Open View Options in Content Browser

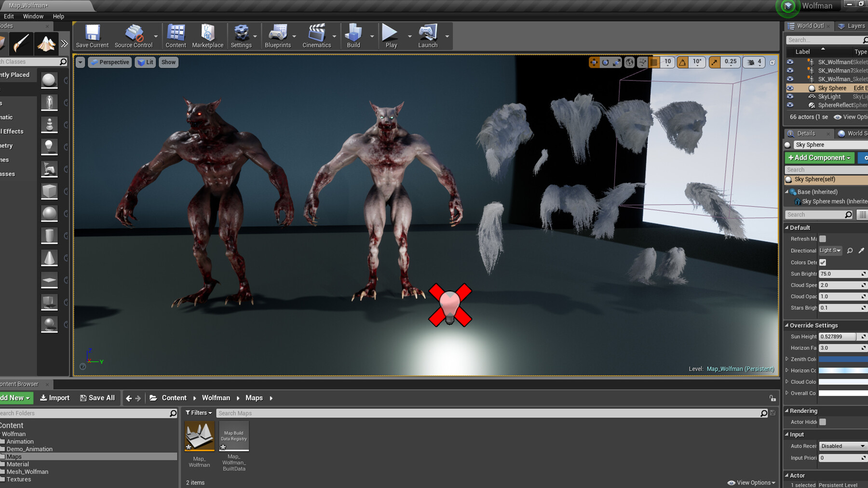pos(752,483)
